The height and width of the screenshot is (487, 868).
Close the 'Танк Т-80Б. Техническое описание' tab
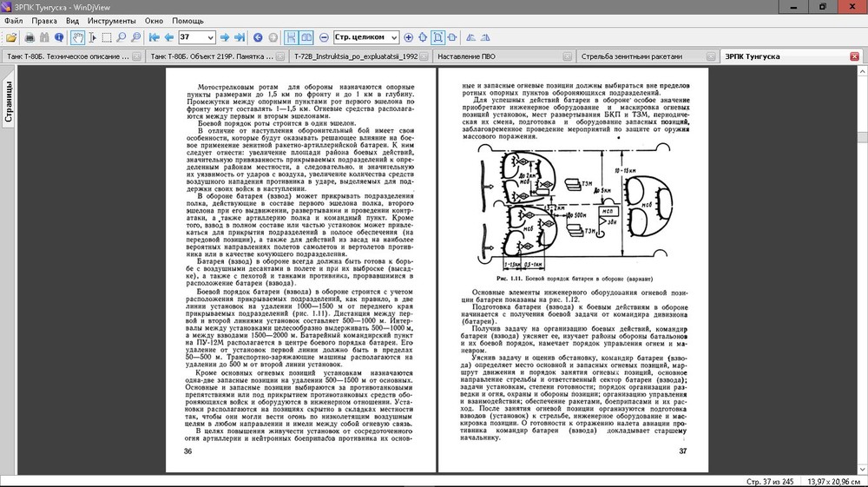136,56
